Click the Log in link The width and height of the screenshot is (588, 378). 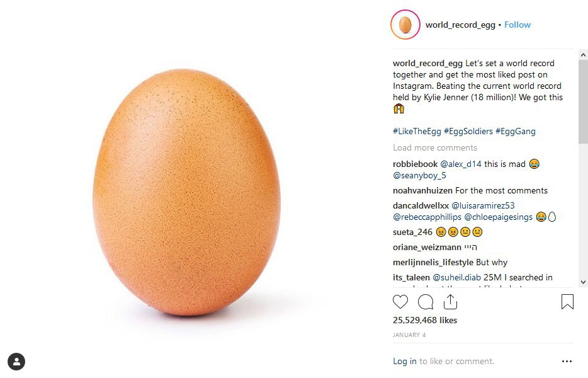click(x=404, y=361)
